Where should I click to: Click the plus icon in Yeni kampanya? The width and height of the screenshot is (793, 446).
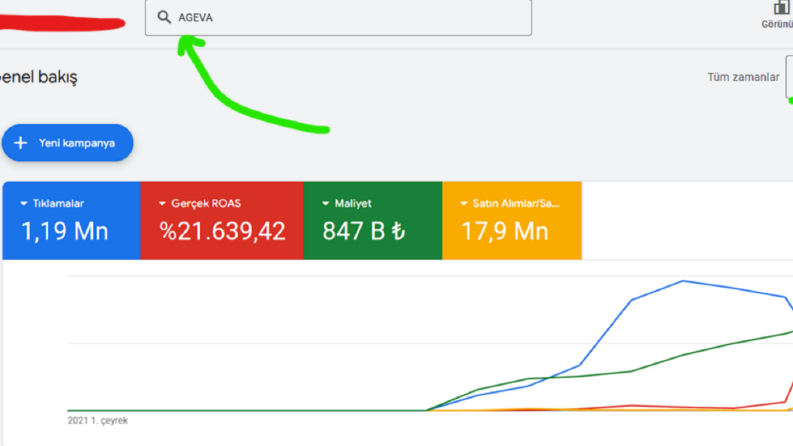pos(21,143)
